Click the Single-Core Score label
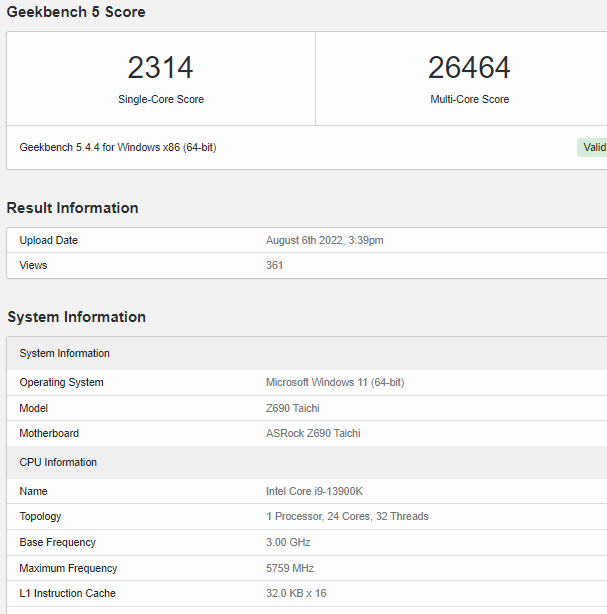Screen dimensions: 607x614 (x=161, y=99)
